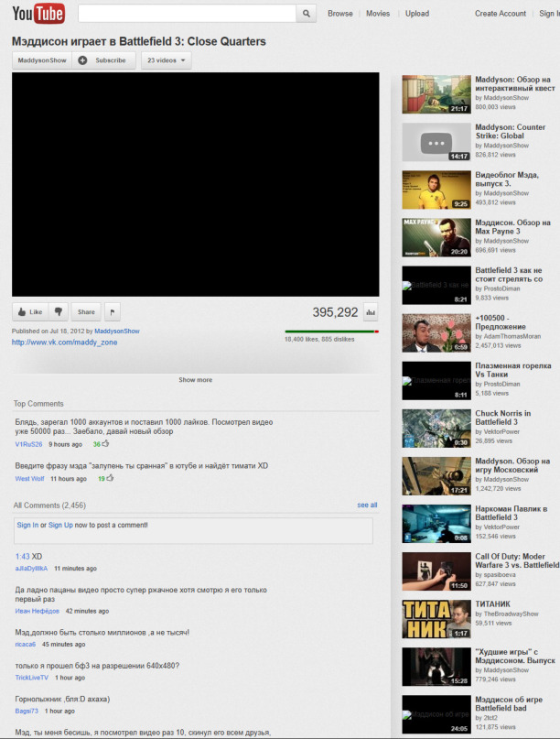Open ТИТАНИК video thumbnail
Screen dimensions: 560x739
(x=436, y=619)
